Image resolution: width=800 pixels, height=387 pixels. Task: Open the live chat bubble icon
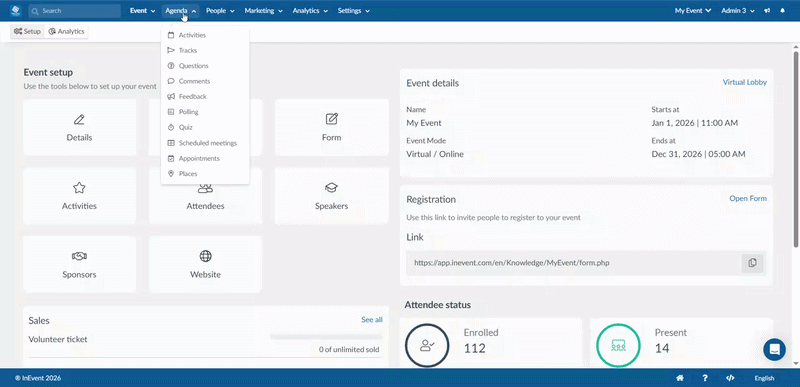point(774,350)
